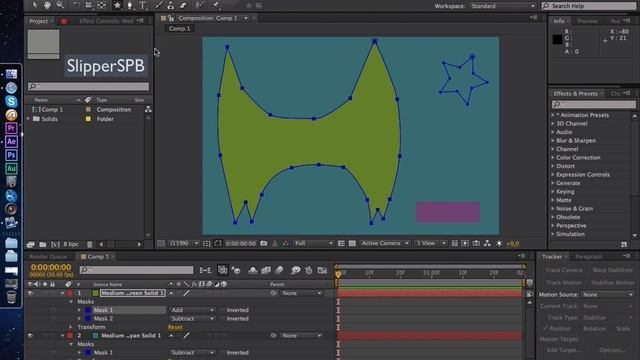This screenshot has height=360, width=640.
Task: Click the Track Motion button
Action: 564,283
